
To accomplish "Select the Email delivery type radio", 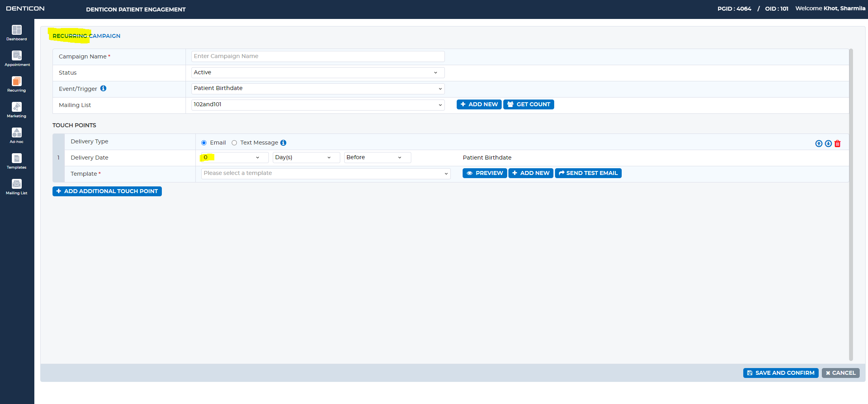I will tap(204, 143).
